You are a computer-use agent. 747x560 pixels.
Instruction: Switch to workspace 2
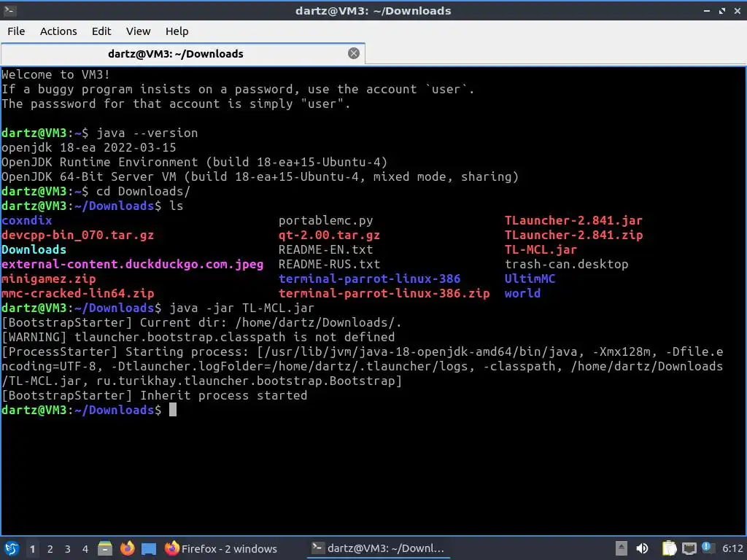[x=50, y=549]
